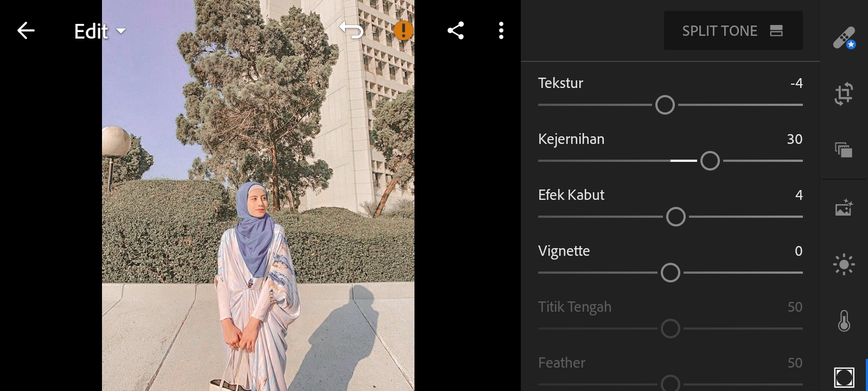Open the Split Tone panel
This screenshot has width=868, height=391.
pyautogui.click(x=733, y=31)
